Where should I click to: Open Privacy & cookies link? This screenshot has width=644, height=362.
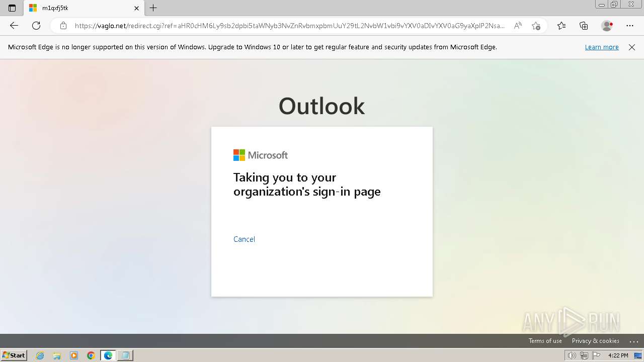pyautogui.click(x=595, y=341)
